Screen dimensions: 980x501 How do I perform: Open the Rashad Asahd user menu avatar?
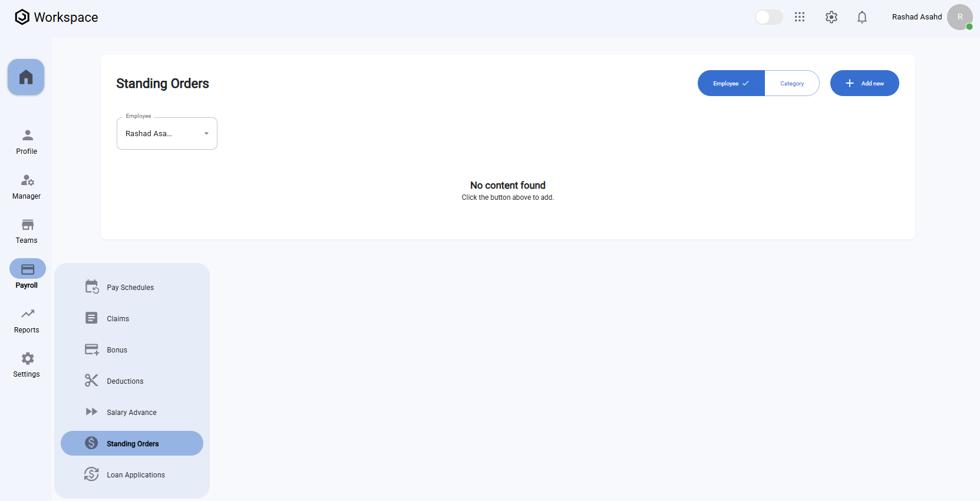pyautogui.click(x=959, y=17)
